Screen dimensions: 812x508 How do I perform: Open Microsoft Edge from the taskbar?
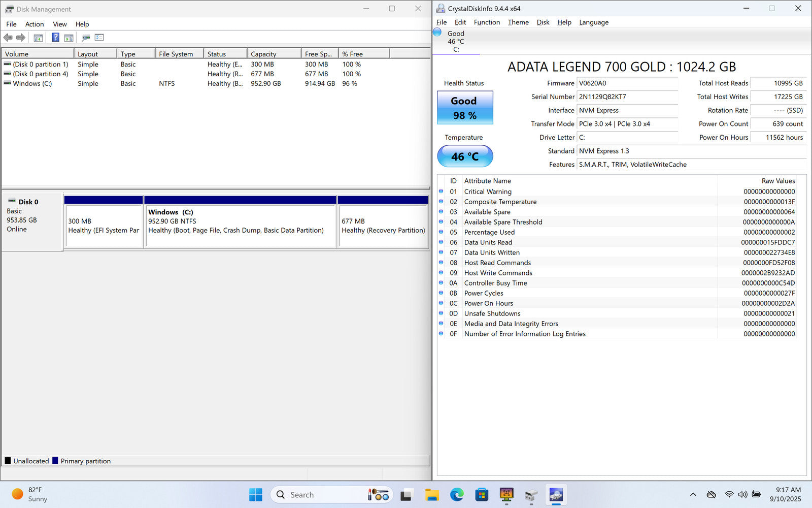pos(457,495)
